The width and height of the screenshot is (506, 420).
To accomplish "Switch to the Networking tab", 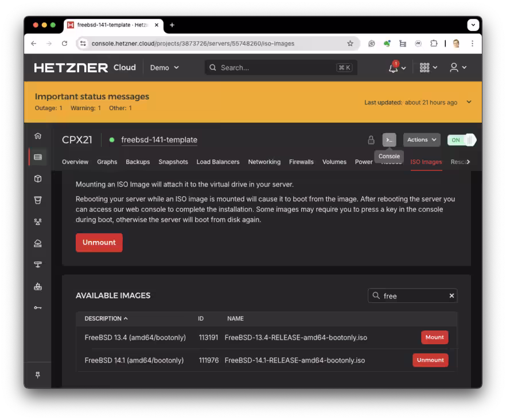I will 264,162.
